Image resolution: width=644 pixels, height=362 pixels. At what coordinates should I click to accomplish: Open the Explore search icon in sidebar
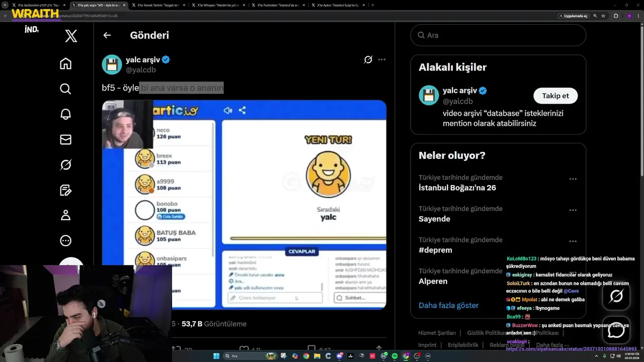coord(65,89)
